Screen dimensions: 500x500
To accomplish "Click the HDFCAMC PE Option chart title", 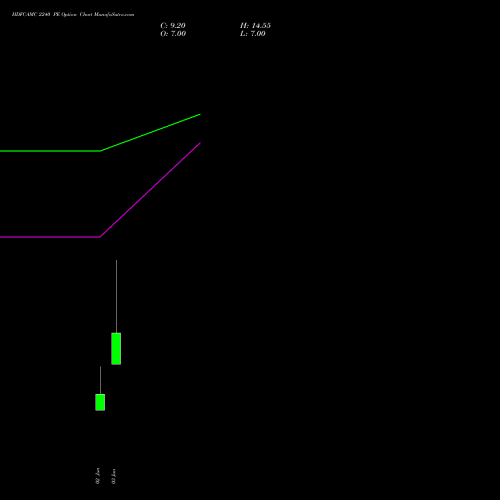I will pyautogui.click(x=73, y=15).
